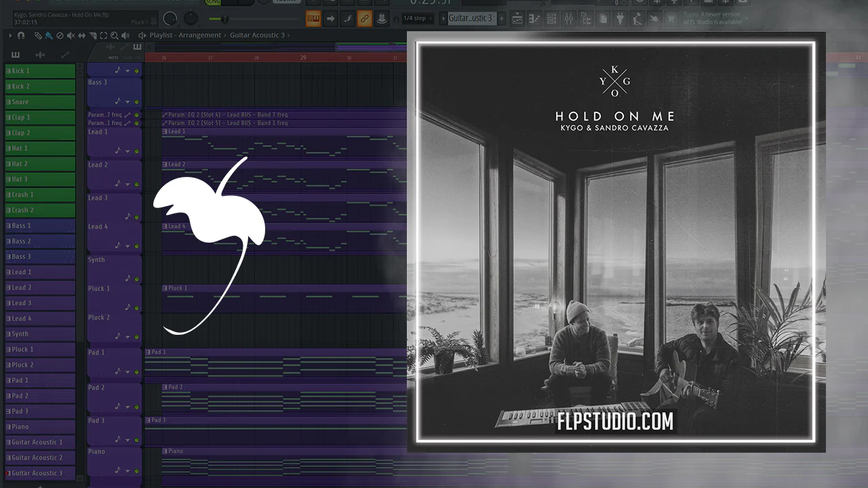Click the horizontal slider handle in top toolbar
Viewport: 868px width, 488px height.
[x=224, y=19]
